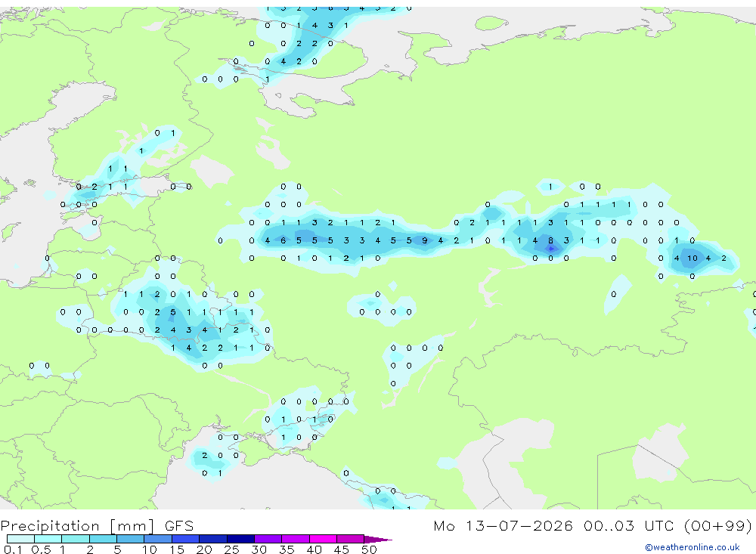Click the "(00+99)" forecast offset text

point(718,525)
